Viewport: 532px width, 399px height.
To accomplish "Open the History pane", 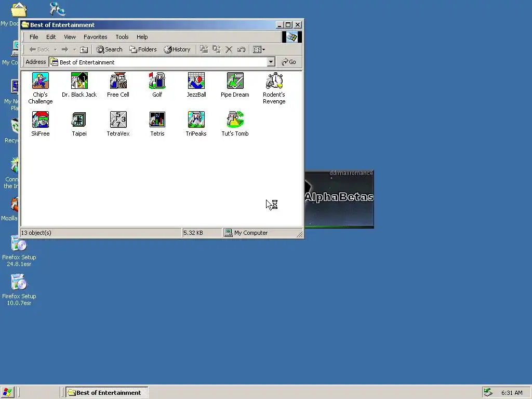I will point(177,49).
